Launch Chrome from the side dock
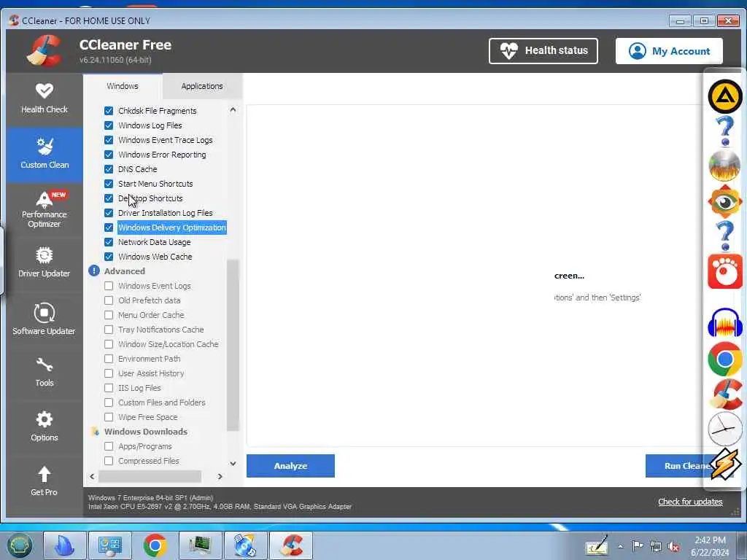Viewport: 747px width, 560px height. (x=724, y=359)
